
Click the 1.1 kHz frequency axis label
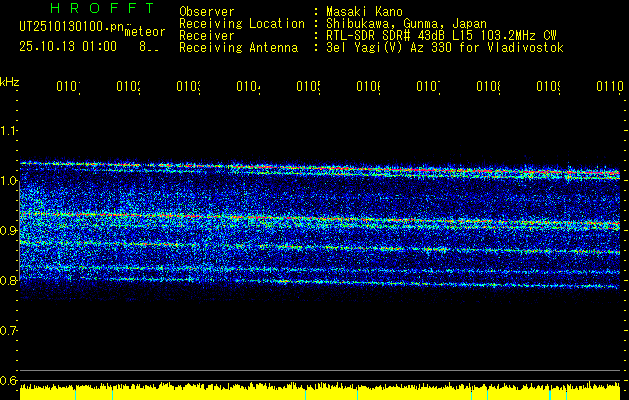tap(9, 131)
